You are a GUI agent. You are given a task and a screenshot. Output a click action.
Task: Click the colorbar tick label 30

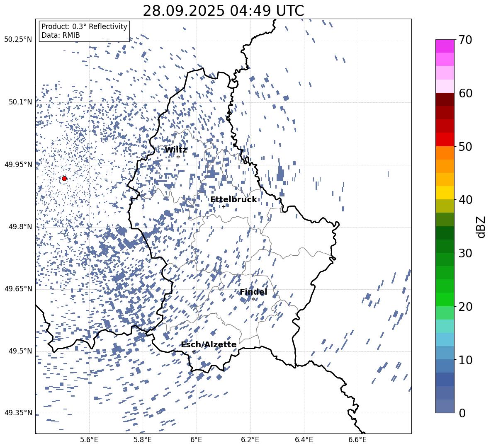pos(465,253)
